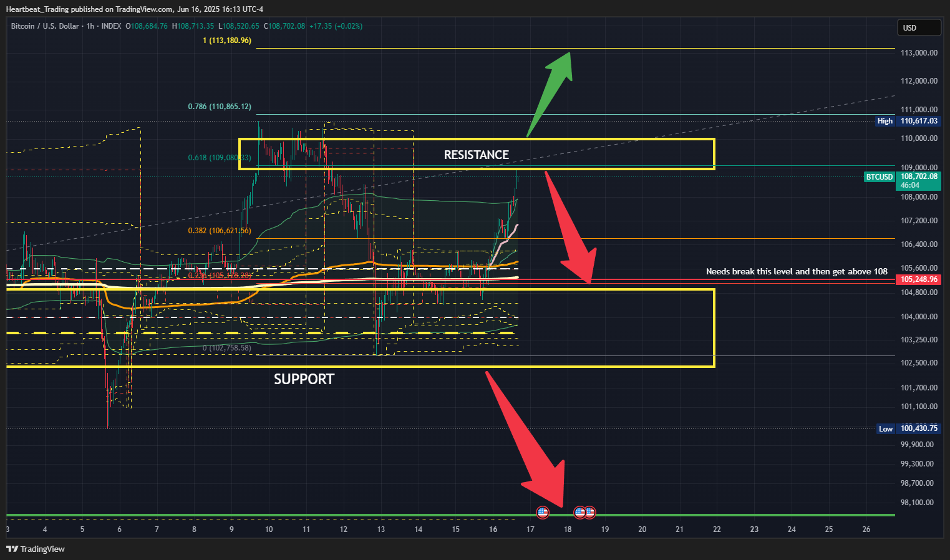950x560 pixels.
Task: Click date 3 on the time axis
Action: pos(7,529)
